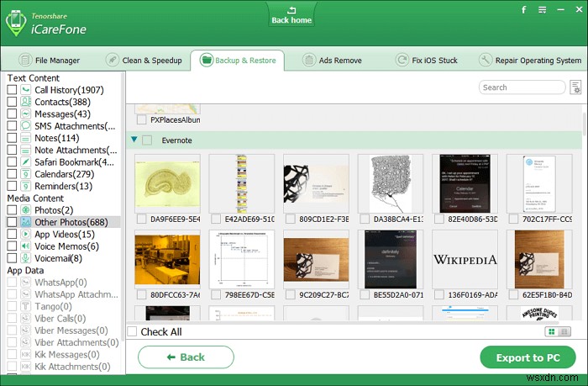The height and width of the screenshot is (386, 588).
Task: Click the Notes icon in sidebar
Action: click(x=25, y=138)
